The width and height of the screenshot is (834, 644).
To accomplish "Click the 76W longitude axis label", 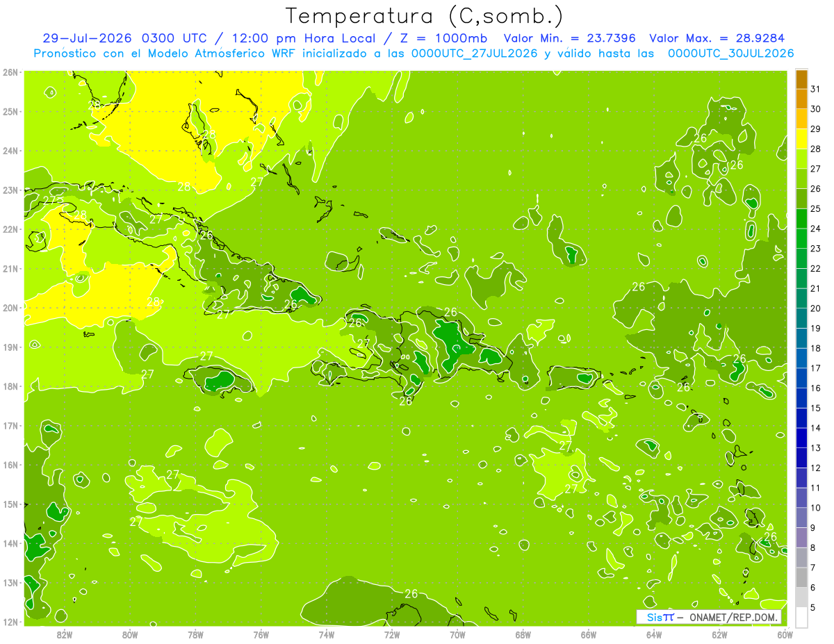I will click(261, 634).
